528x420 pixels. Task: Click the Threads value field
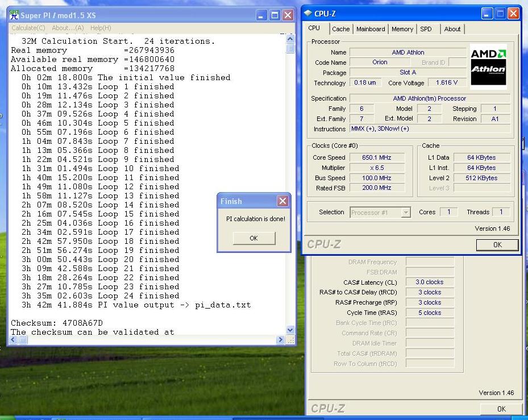(501, 212)
